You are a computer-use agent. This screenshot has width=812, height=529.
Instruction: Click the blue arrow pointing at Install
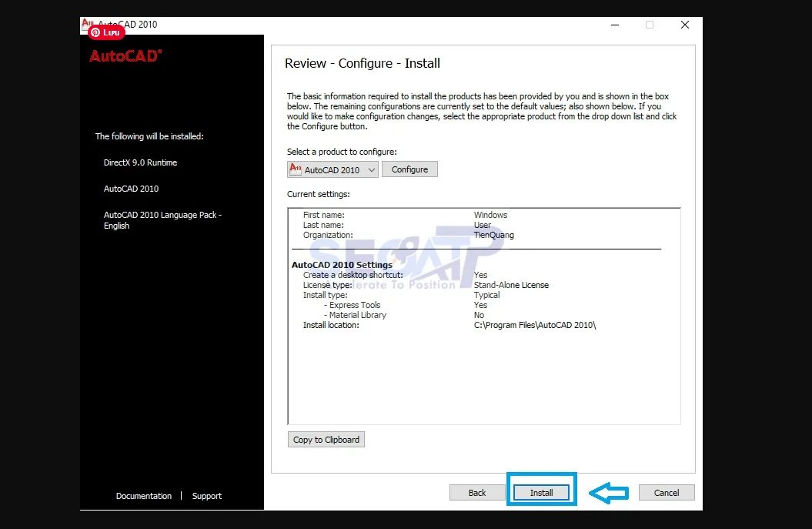[x=608, y=491]
